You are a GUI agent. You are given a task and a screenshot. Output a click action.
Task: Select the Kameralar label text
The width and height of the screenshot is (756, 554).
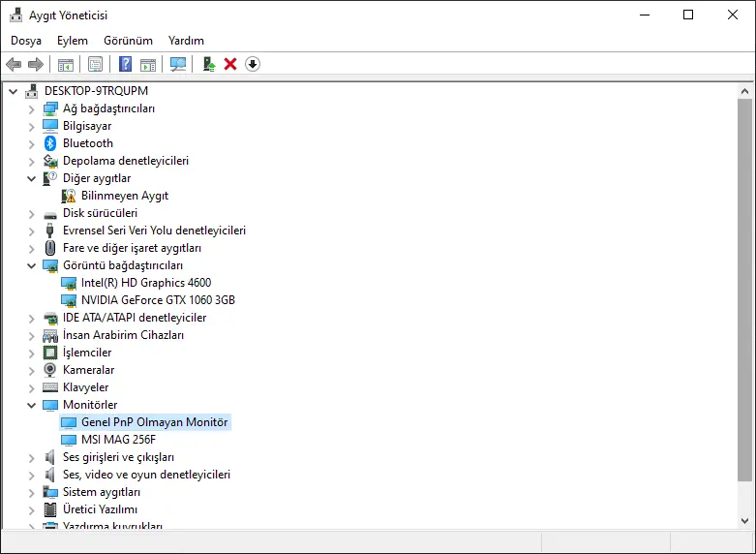pyautogui.click(x=89, y=370)
